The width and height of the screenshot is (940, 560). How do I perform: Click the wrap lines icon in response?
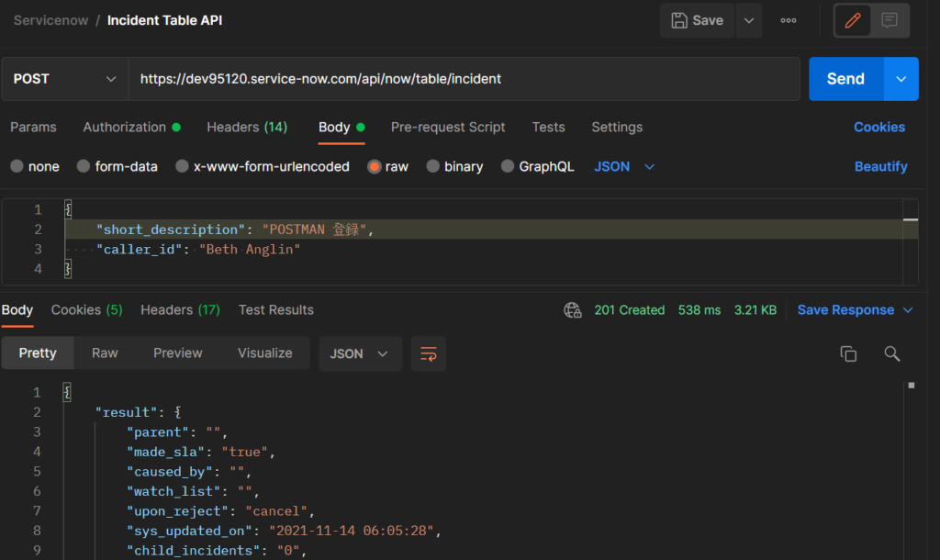click(x=428, y=353)
